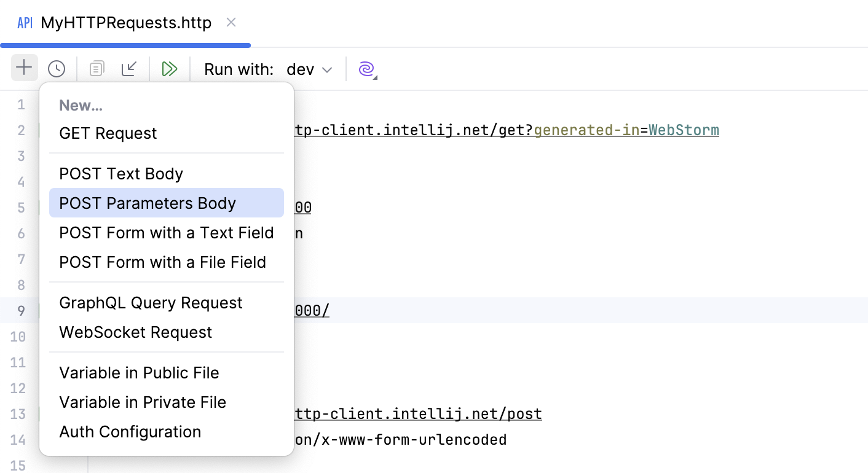Add a new request using the plus icon

(x=24, y=68)
